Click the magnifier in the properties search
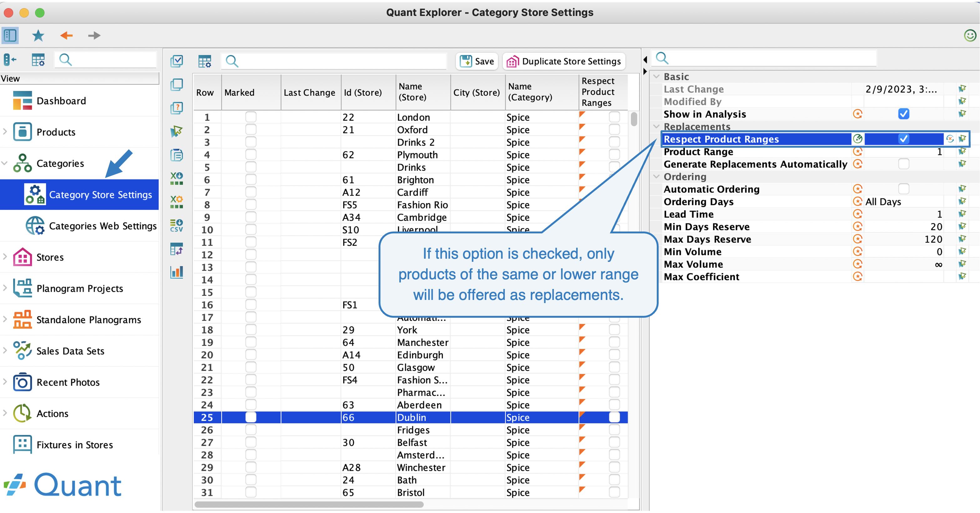This screenshot has height=513, width=980. click(x=662, y=58)
